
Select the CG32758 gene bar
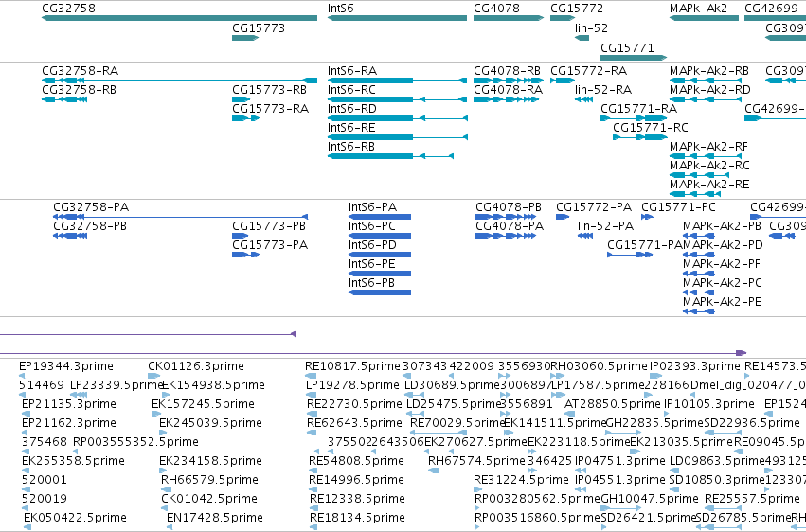179,18
